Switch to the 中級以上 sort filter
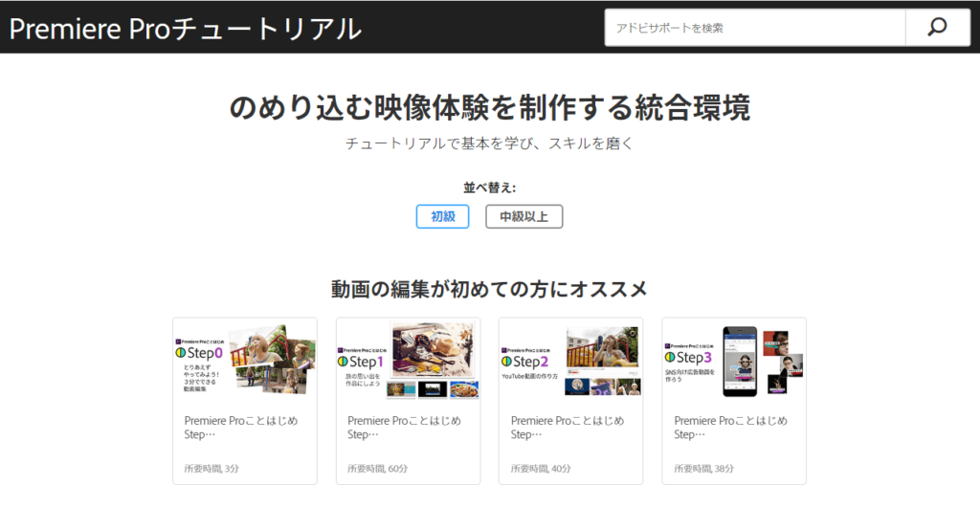Viewport: 980px width, 507px height. pos(523,216)
